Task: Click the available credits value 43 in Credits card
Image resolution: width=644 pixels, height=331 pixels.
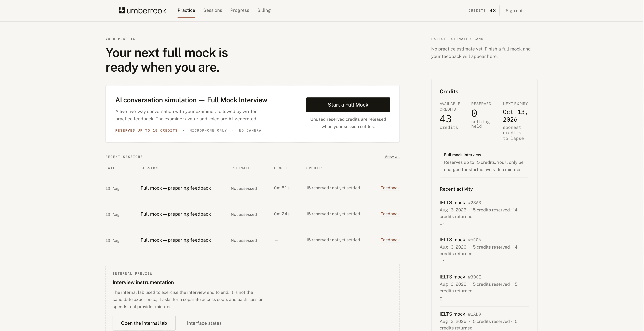Action: click(x=445, y=119)
